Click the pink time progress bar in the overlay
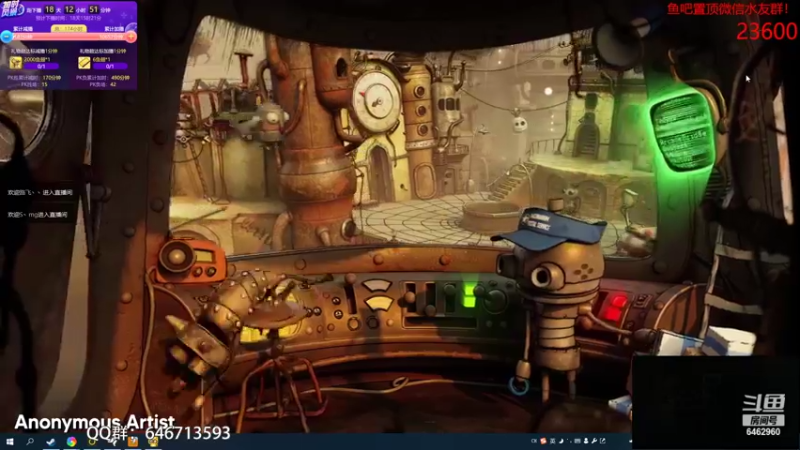 pos(68,37)
